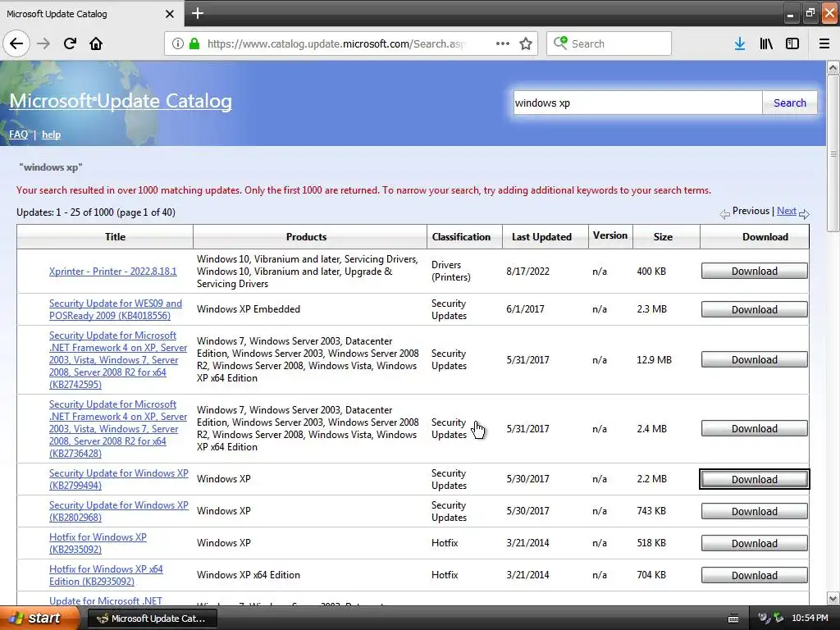Image resolution: width=840 pixels, height=630 pixels.
Task: Sort by Size column header
Action: click(x=663, y=237)
